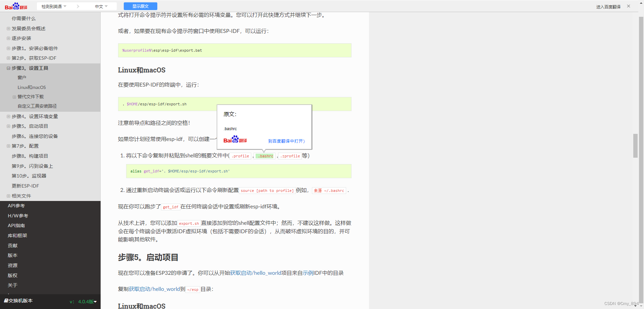
Task: Click scrollbar down arrow
Action: tap(635, 306)
